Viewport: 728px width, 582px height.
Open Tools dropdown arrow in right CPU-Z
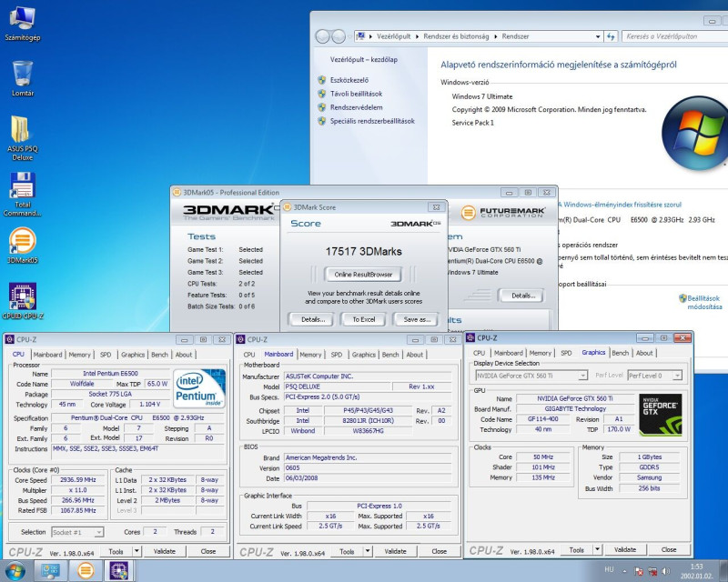tap(597, 549)
